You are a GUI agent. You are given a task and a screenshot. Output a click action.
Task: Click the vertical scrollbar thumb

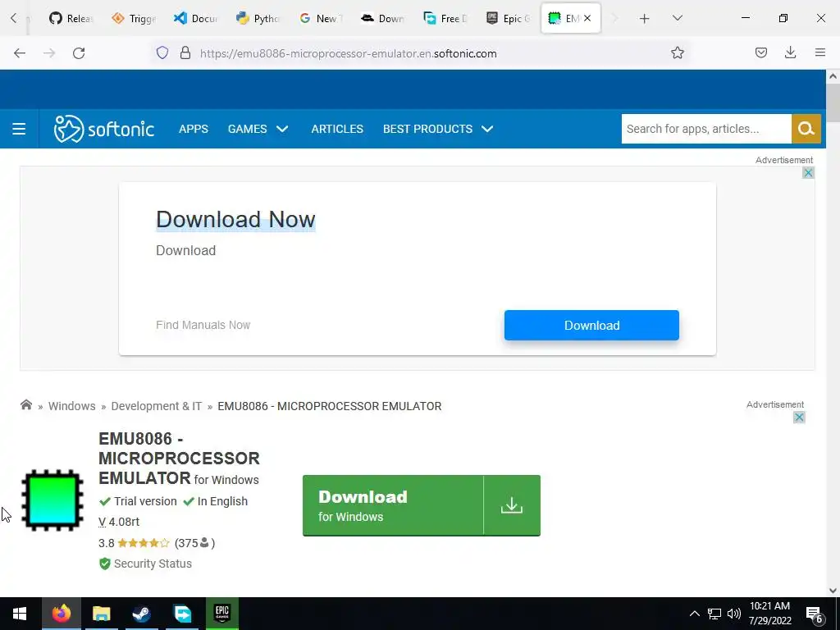[833, 103]
